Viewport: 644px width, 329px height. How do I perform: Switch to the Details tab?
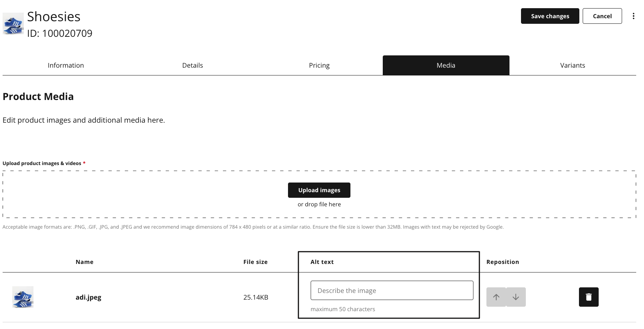point(192,65)
